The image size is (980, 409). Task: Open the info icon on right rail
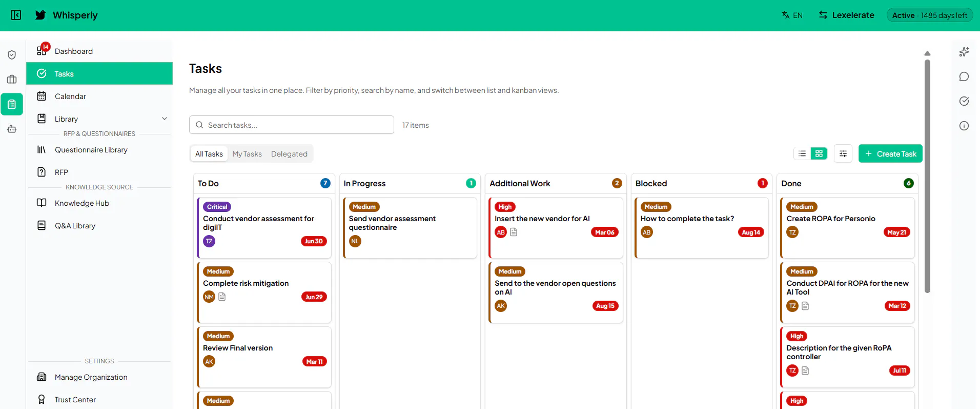click(964, 126)
